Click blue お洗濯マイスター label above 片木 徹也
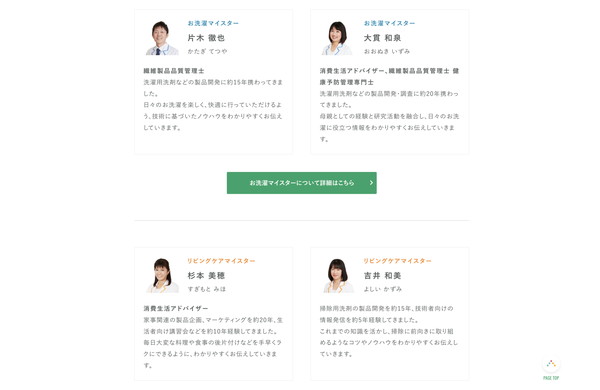The width and height of the screenshot is (600, 390). point(213,23)
